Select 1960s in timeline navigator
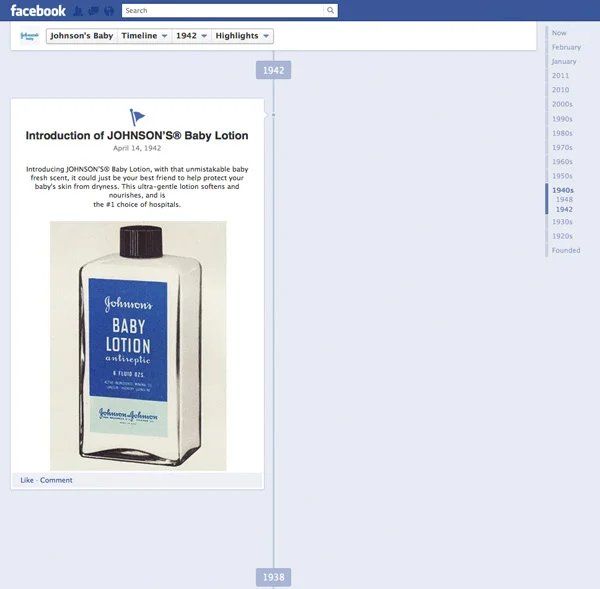 (x=562, y=162)
